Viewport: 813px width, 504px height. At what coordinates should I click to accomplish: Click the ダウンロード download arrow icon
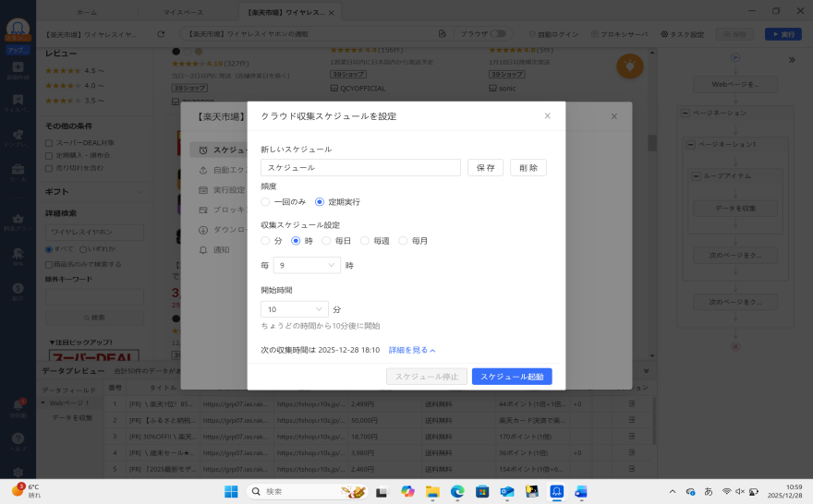coord(203,230)
